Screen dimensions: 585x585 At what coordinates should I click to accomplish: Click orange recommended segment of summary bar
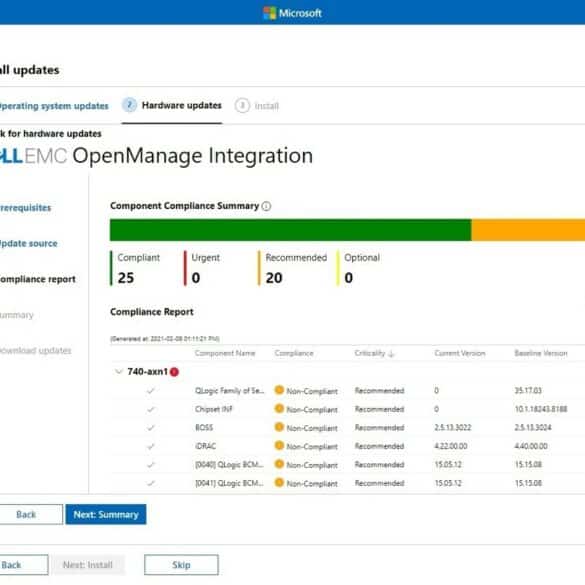528,230
